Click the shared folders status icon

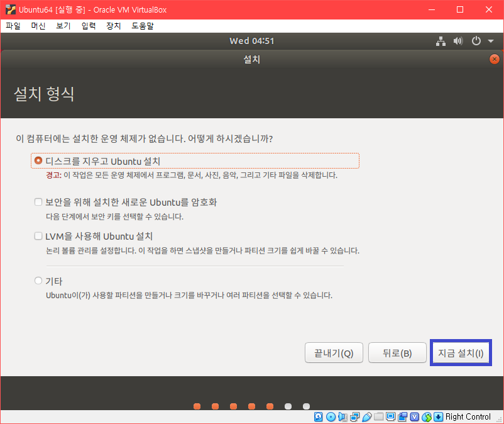point(379,416)
